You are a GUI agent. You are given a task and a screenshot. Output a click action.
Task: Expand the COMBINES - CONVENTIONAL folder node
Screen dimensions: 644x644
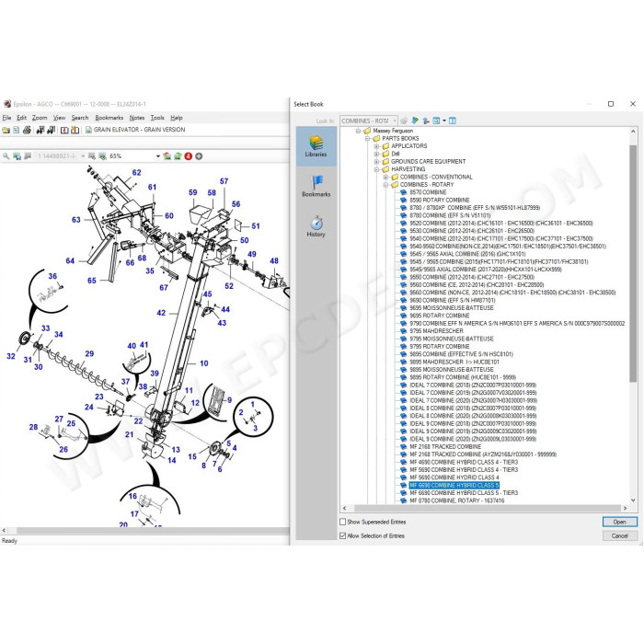(385, 177)
